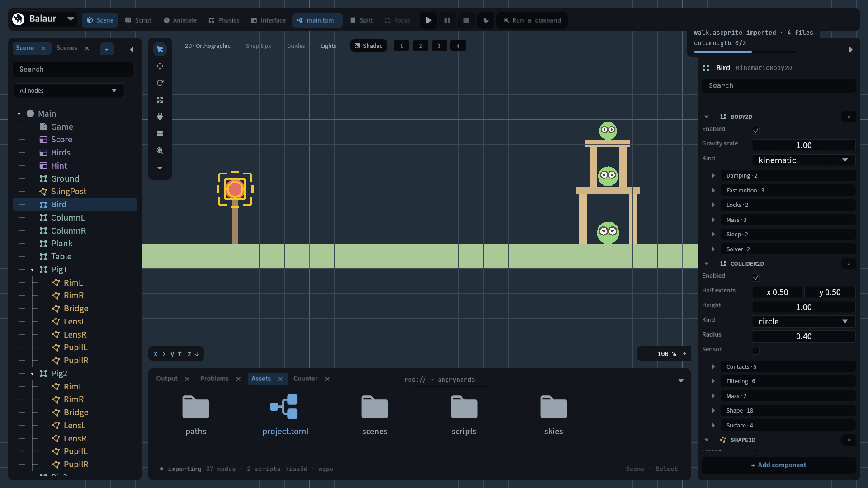This screenshot has width=868, height=488.
Task: Collapse the Pig1 node
Action: 32,270
